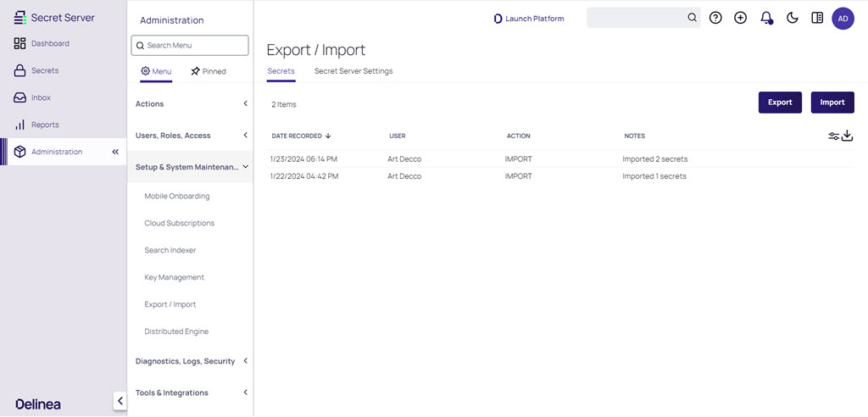Collapse the left sidebar with the arrow button
The height and width of the screenshot is (417, 868).
click(120, 401)
